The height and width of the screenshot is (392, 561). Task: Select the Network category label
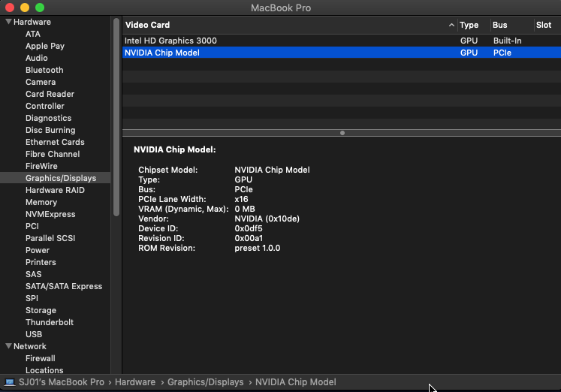(30, 346)
